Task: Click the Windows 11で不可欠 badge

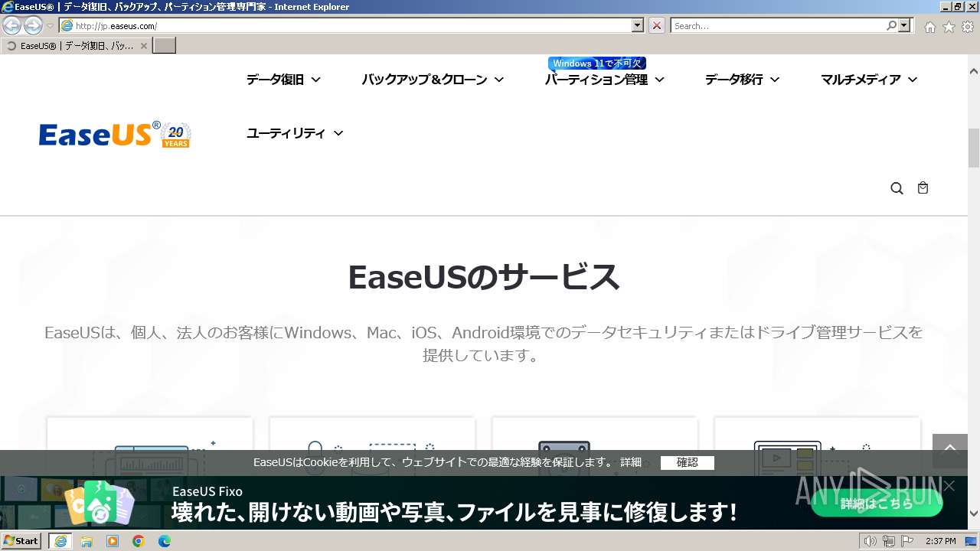Action: point(597,64)
